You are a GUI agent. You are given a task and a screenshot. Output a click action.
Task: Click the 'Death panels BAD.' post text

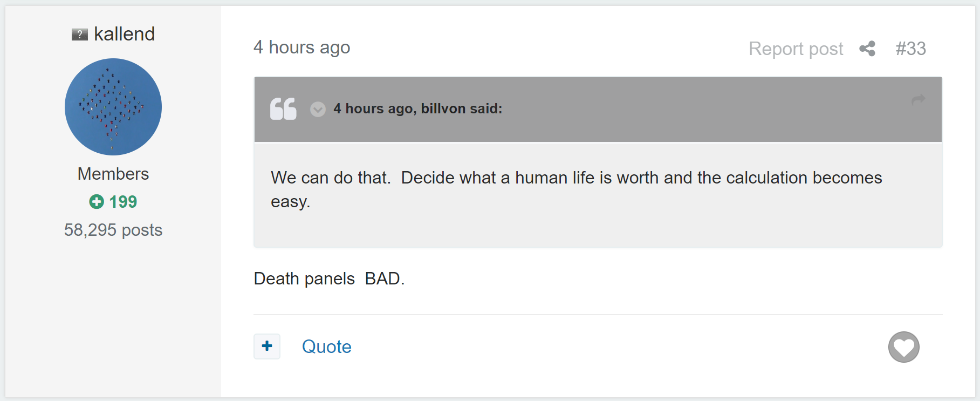(329, 278)
